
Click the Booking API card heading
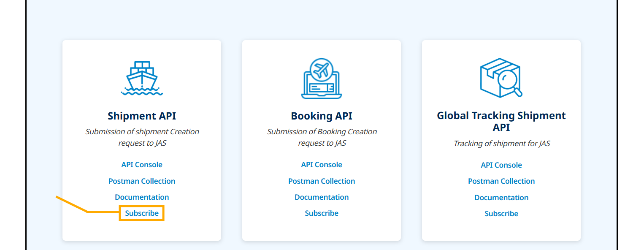pos(322,116)
